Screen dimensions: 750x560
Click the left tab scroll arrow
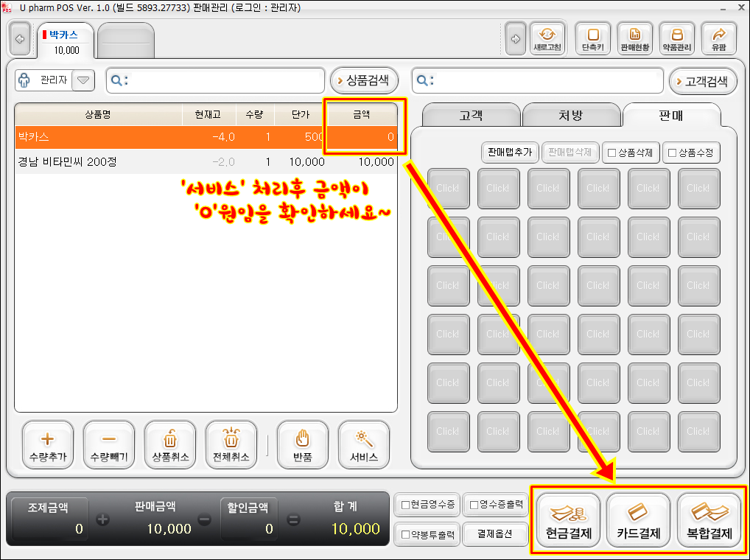20,40
